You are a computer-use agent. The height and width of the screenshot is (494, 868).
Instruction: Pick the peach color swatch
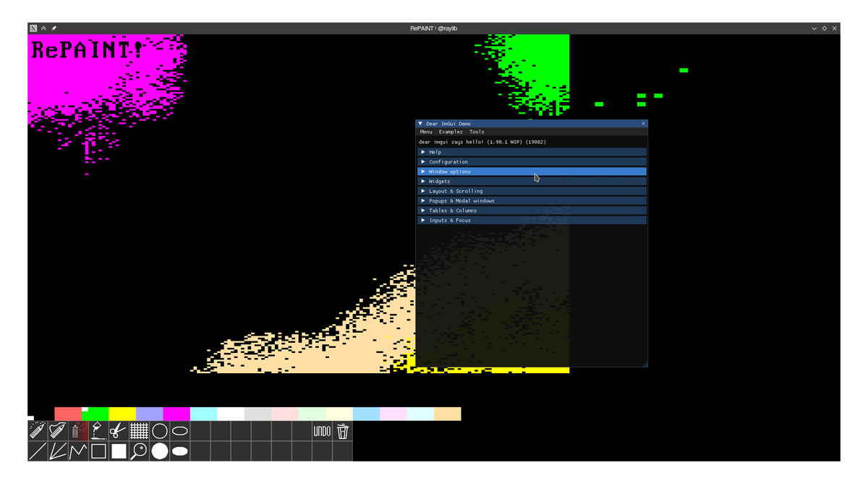point(448,414)
